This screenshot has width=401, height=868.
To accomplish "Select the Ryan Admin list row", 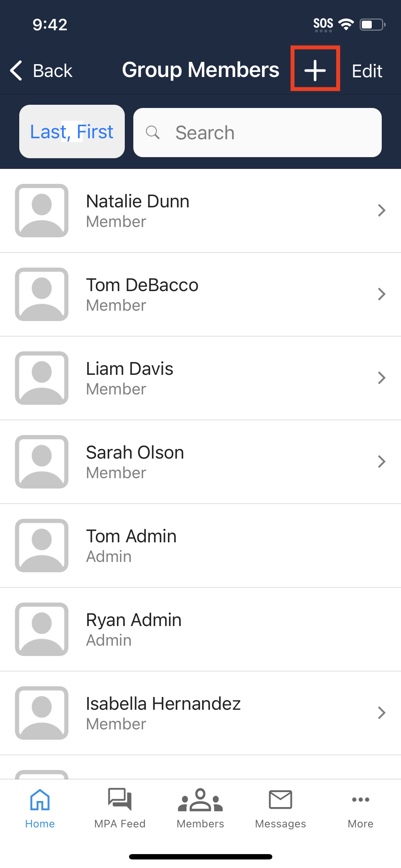I will tap(200, 629).
